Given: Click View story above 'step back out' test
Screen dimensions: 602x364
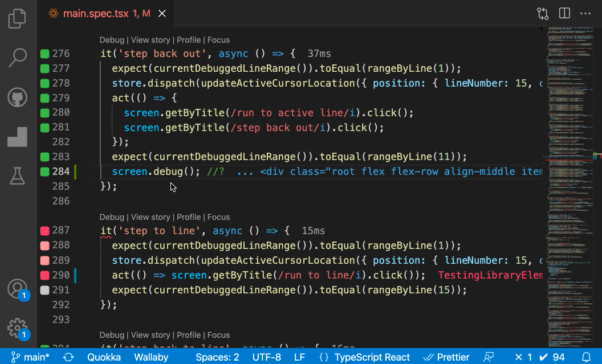Looking at the screenshot, I should 150,40.
